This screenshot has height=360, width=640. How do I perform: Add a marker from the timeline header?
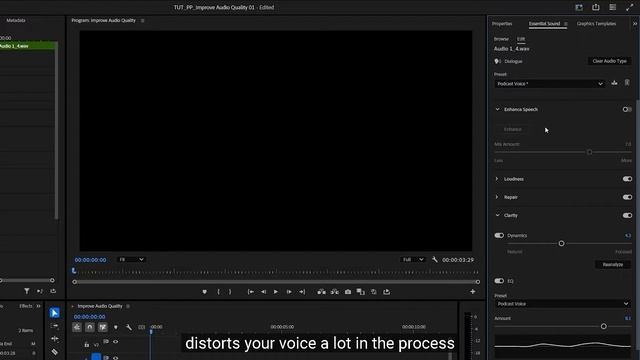tap(116, 327)
